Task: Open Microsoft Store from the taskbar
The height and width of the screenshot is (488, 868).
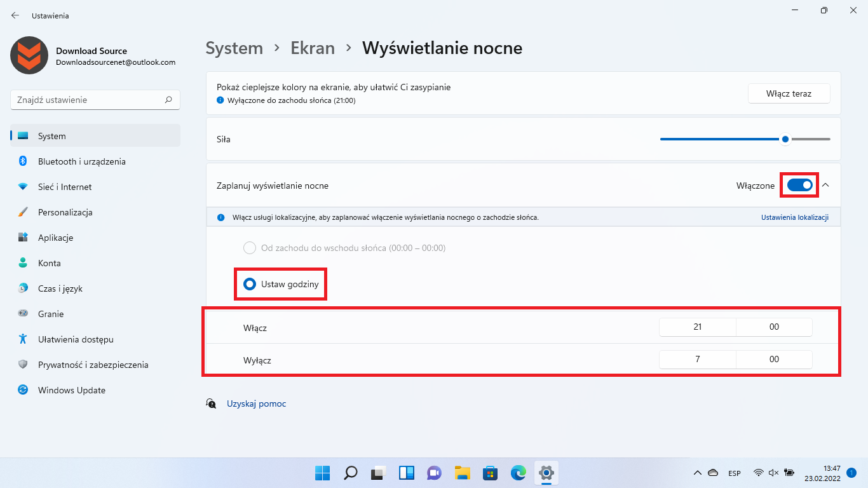Action: 490,473
